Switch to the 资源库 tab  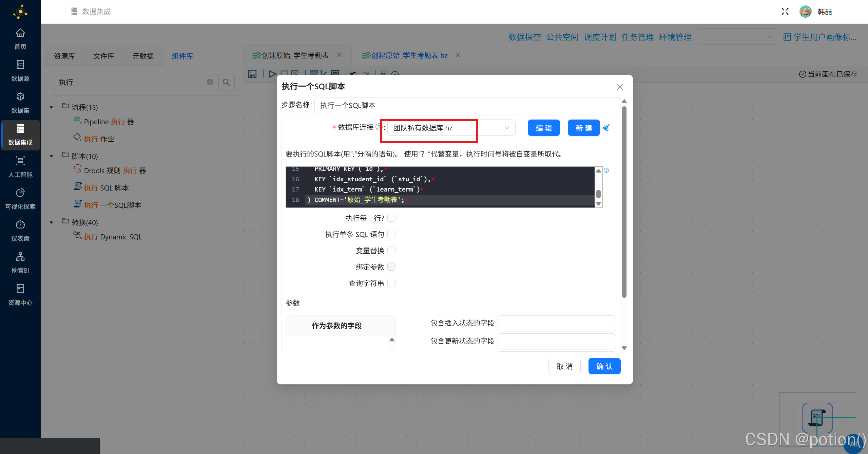pyautogui.click(x=64, y=56)
